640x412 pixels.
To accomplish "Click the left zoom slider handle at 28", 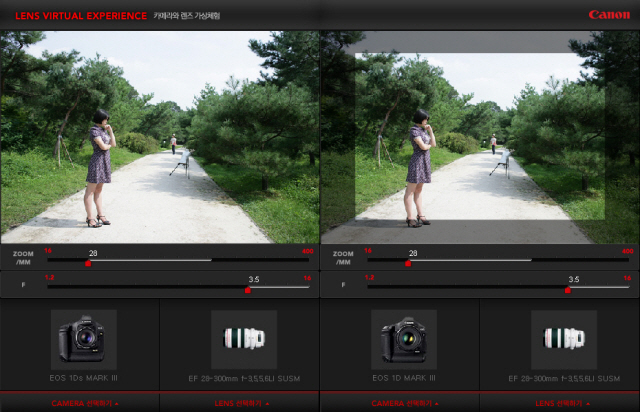I will click(x=88, y=263).
